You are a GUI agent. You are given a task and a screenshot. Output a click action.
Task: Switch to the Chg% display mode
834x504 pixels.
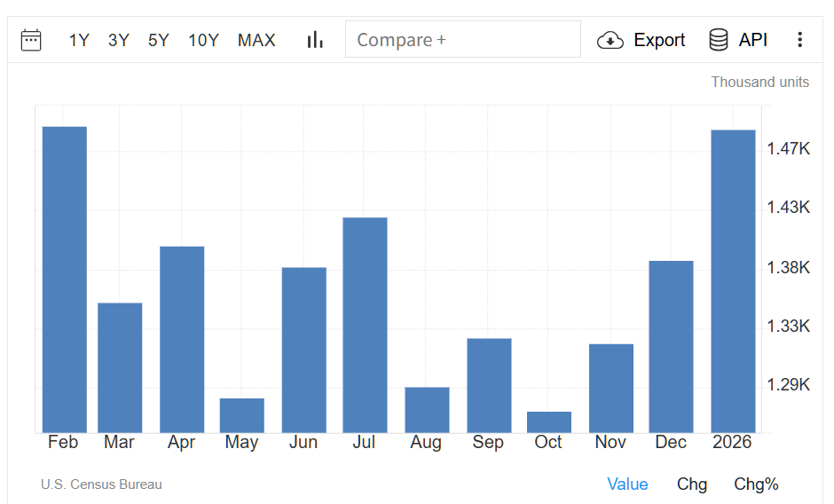point(756,484)
